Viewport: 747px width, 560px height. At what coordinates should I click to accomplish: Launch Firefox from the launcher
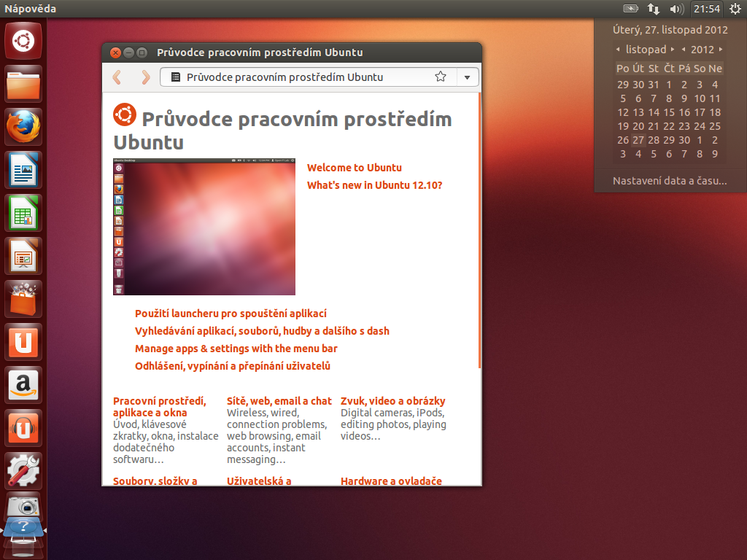pos(23,127)
